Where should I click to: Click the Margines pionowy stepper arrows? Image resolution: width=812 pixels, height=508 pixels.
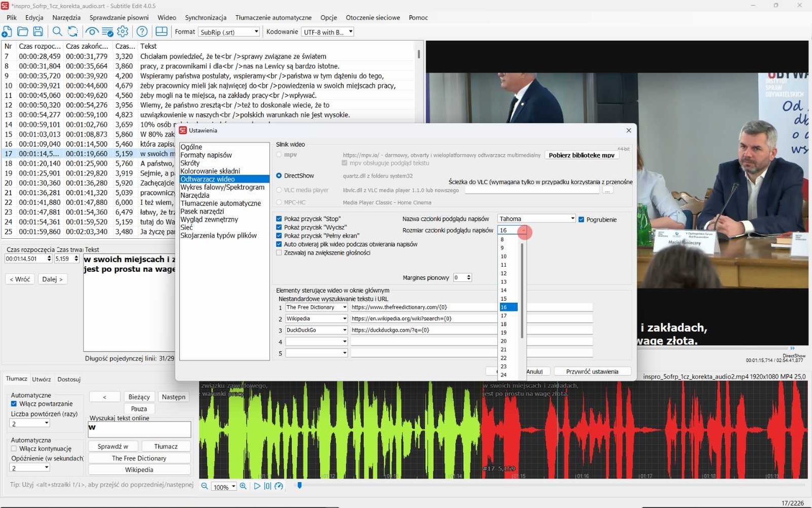tap(468, 277)
